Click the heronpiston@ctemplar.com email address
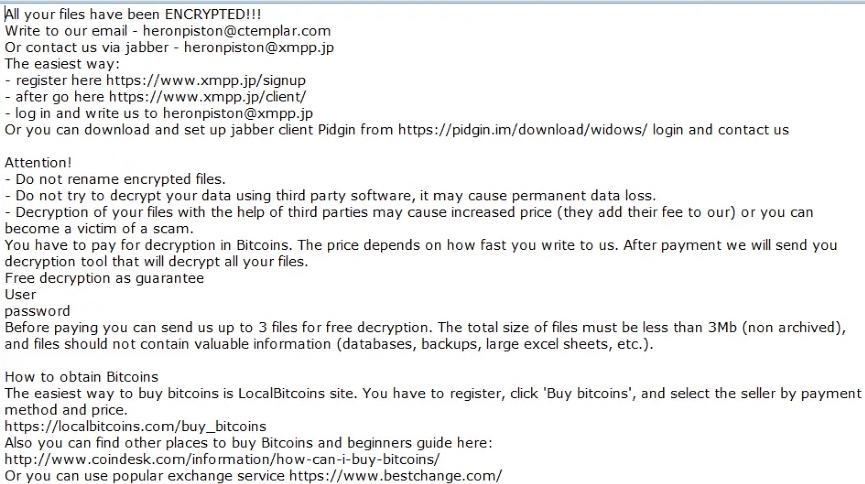 tap(237, 31)
